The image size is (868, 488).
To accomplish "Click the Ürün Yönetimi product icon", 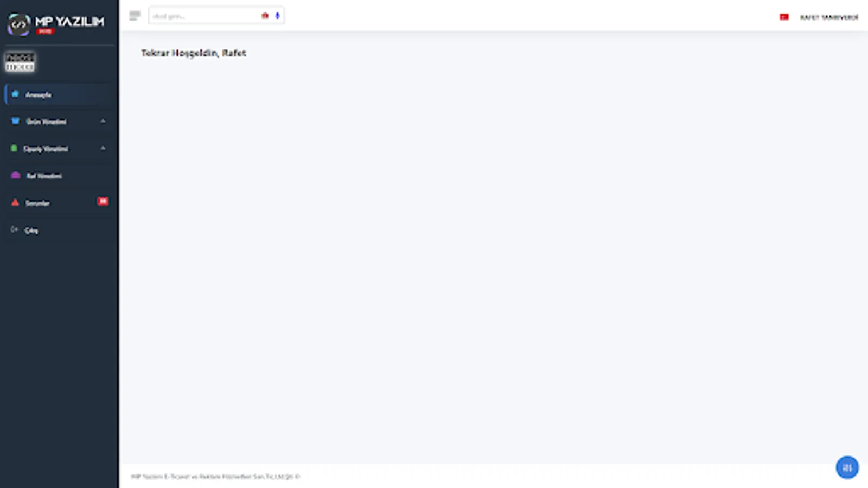I will (15, 121).
